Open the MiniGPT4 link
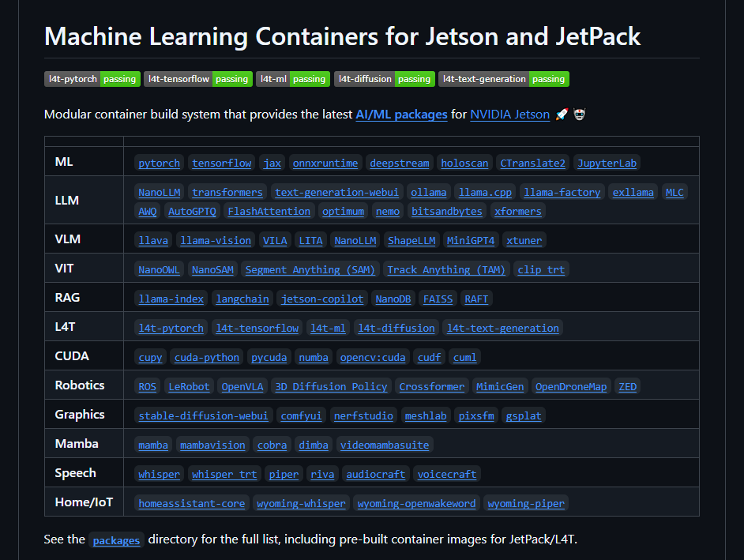 click(x=471, y=241)
